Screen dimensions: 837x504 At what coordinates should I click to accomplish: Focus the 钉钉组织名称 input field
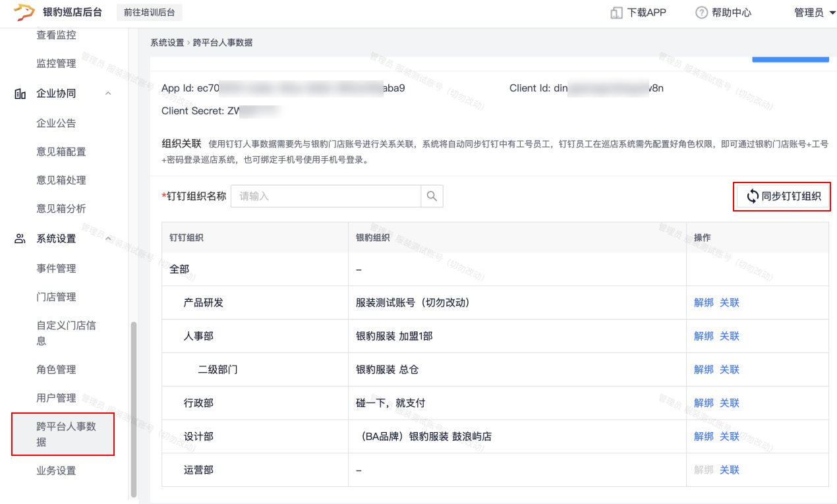click(x=326, y=196)
